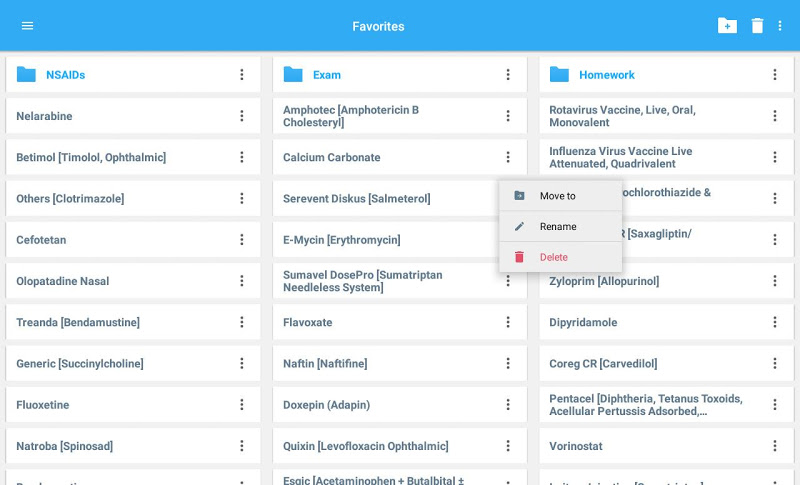Screen dimensions: 800x485
Task: Open options for Influenza Virus Vaccine entry
Action: [774, 157]
